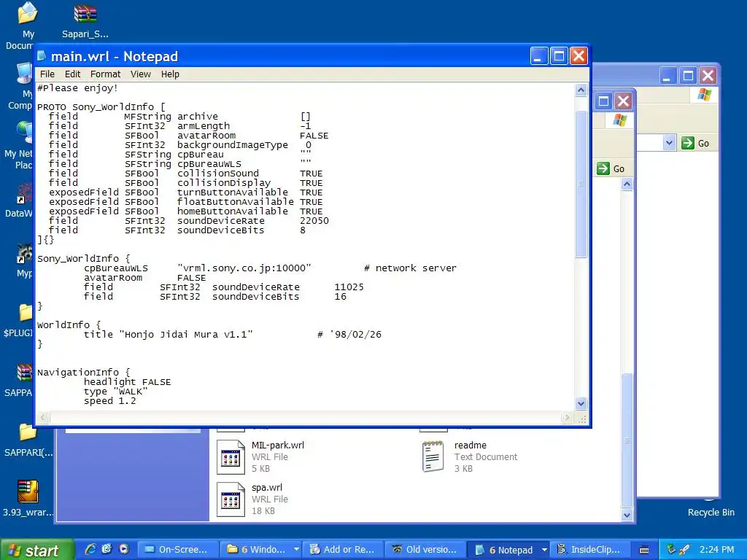
Task: Click Windows flag logo in rear Explorer window
Action: click(705, 94)
